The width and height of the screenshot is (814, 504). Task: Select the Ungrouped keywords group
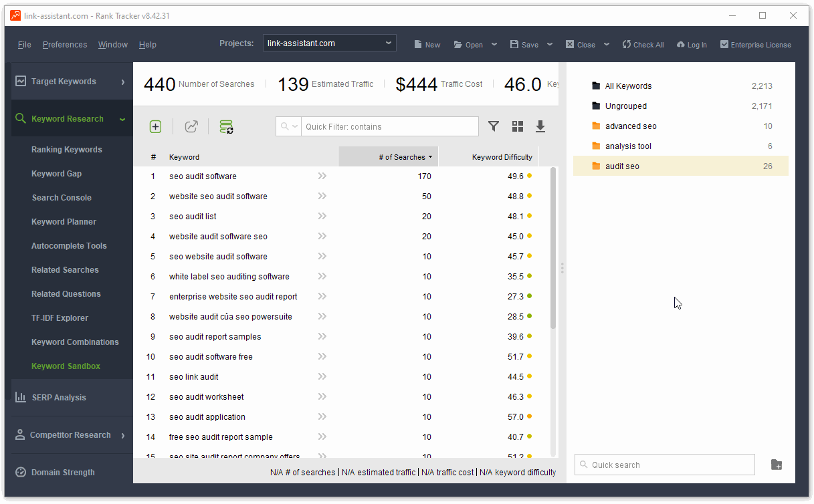(681, 106)
